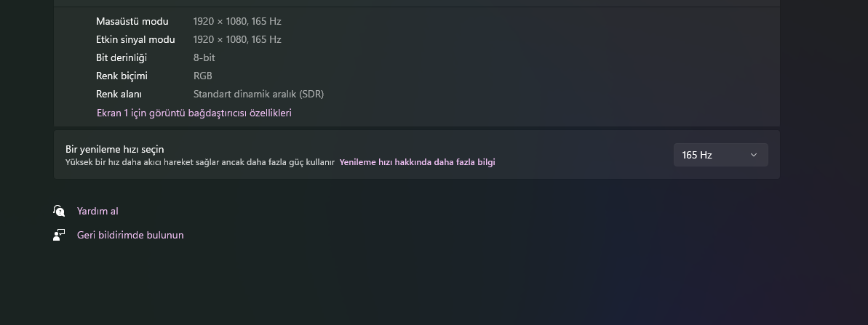Select the RGB color format value
Screen dimensions: 868x325
click(202, 76)
